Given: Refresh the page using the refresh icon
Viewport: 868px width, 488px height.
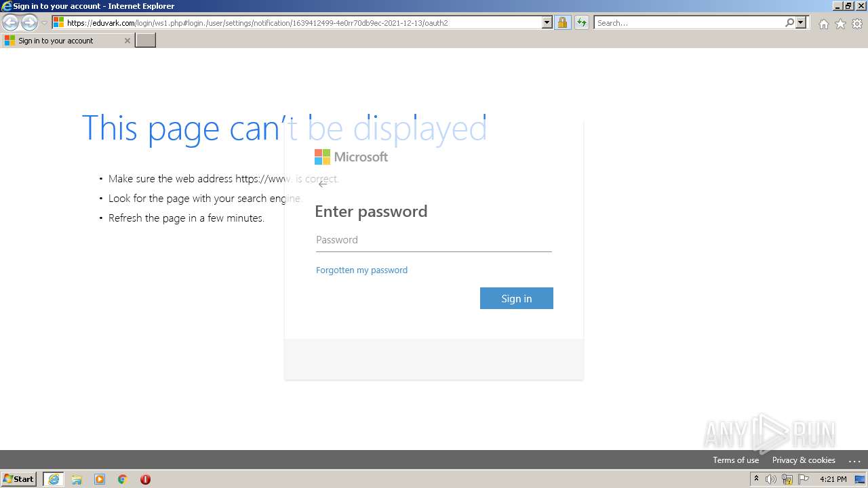Looking at the screenshot, I should click(x=581, y=23).
